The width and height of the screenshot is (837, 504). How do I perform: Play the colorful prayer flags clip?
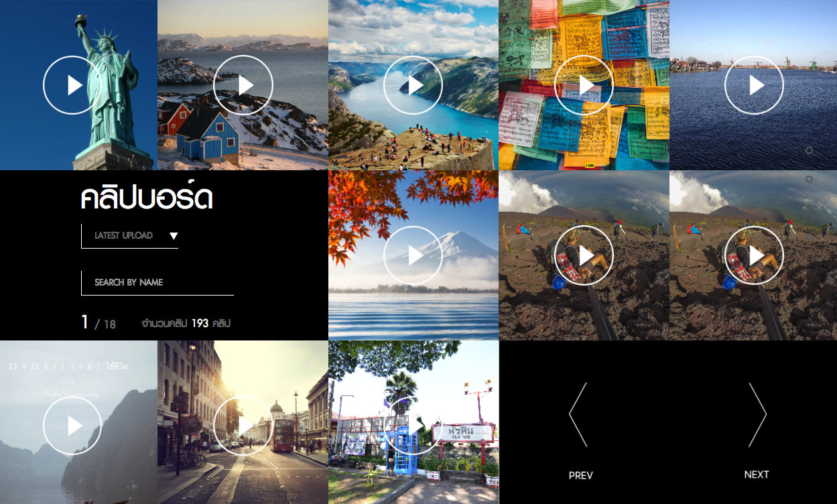pos(584,85)
